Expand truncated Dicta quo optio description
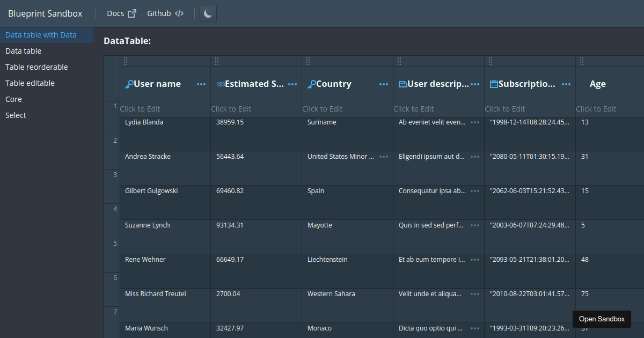The image size is (644, 338). pyautogui.click(x=475, y=328)
